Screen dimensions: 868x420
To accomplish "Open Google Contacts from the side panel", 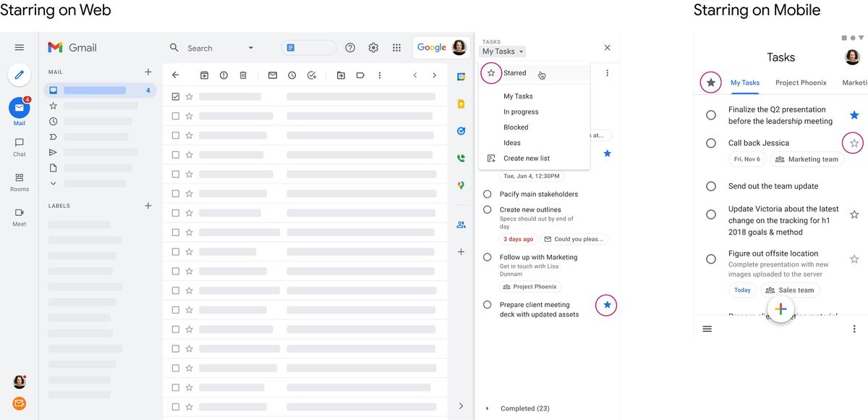I will (461, 224).
